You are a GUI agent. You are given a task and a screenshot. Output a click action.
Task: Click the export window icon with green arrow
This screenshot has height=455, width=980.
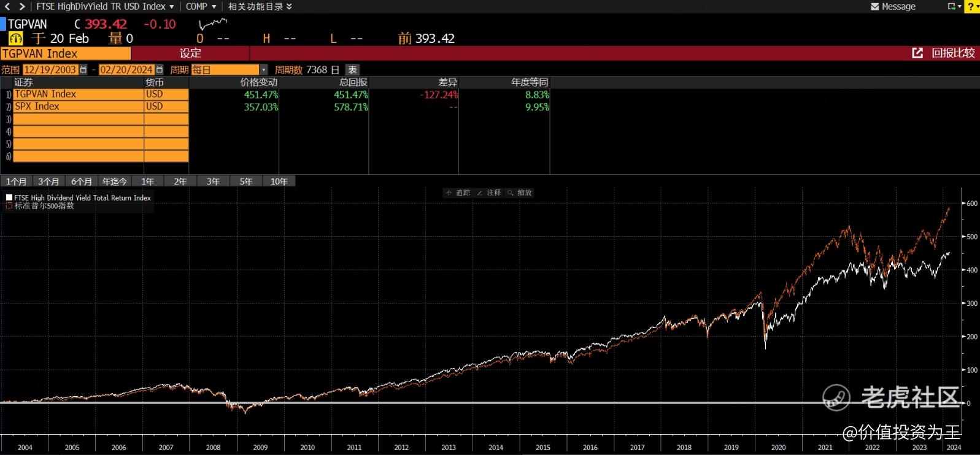pyautogui.click(x=952, y=7)
